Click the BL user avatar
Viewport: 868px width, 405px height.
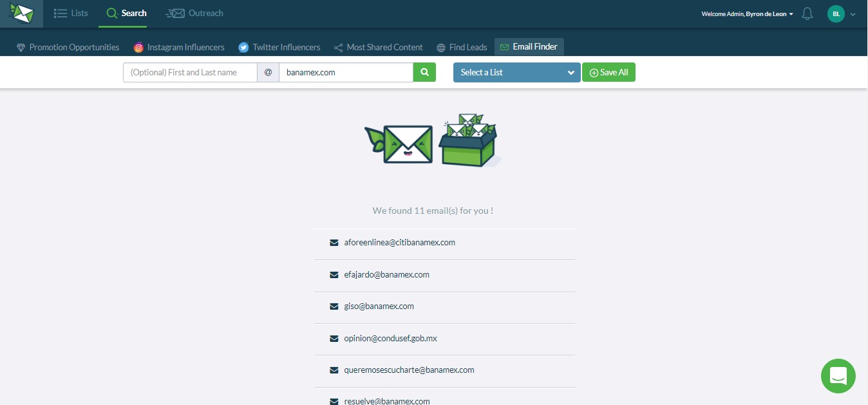836,14
